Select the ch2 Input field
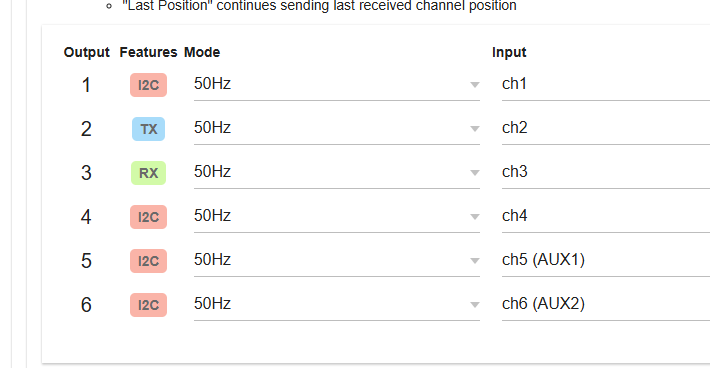Viewport: 710px width, 368px height. click(x=606, y=128)
